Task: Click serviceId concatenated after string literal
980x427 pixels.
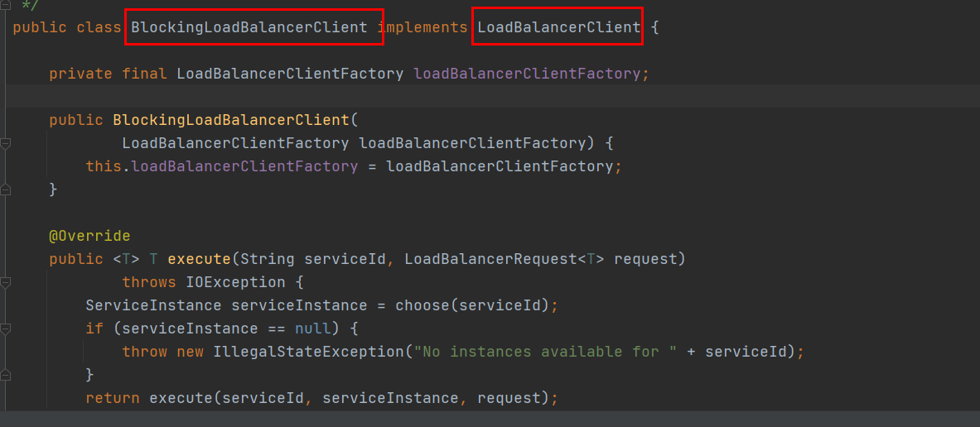Action: [x=746, y=352]
